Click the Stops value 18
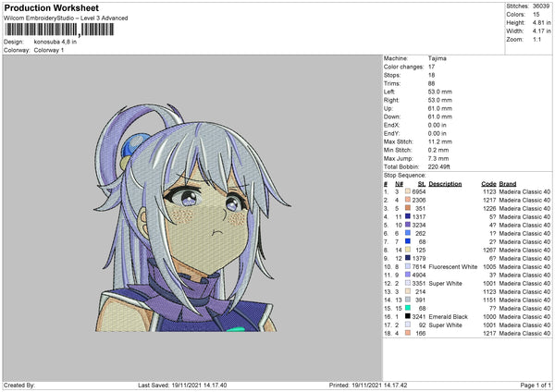The width and height of the screenshot is (555, 392). point(431,75)
